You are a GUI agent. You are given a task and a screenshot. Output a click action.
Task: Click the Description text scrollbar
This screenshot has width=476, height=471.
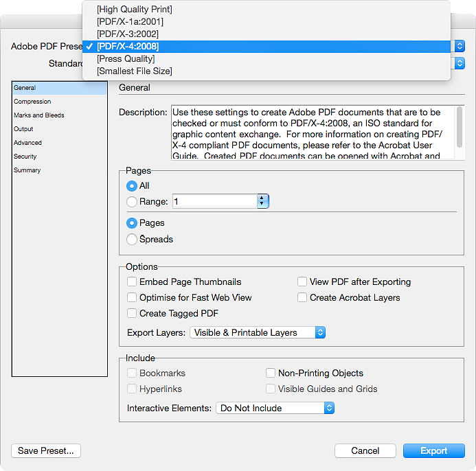point(460,127)
